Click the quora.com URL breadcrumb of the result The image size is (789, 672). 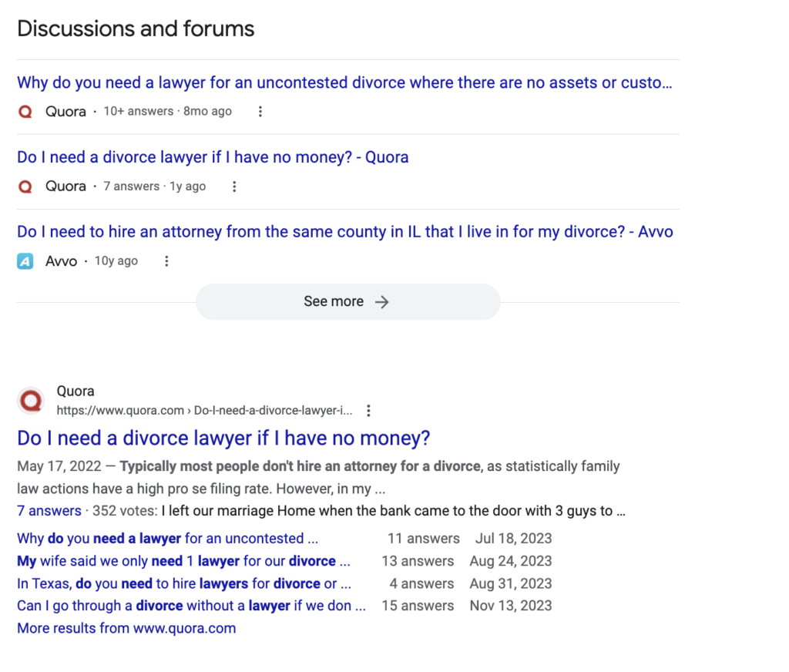pyautogui.click(x=204, y=411)
